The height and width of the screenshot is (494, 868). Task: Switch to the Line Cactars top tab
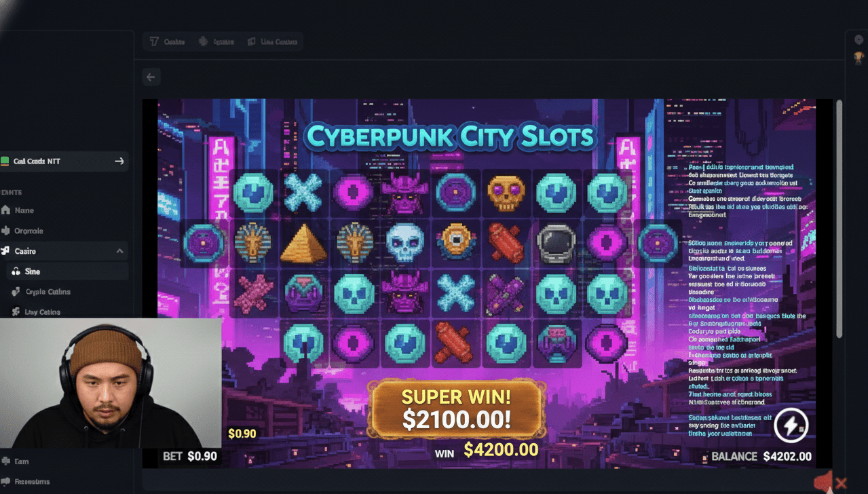[x=272, y=41]
